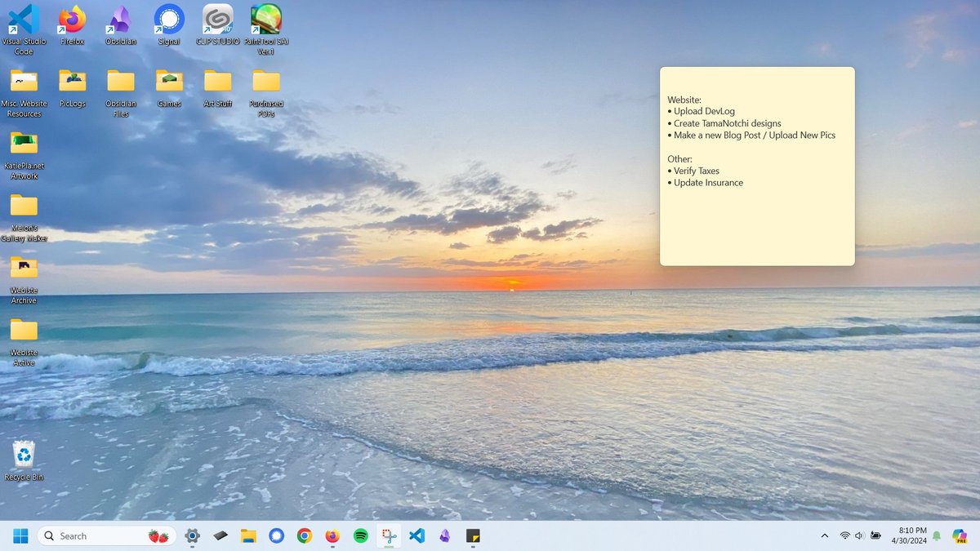Image resolution: width=980 pixels, height=551 pixels.
Task: Click the CLIP STUDIO desktop icon
Action: click(217, 20)
